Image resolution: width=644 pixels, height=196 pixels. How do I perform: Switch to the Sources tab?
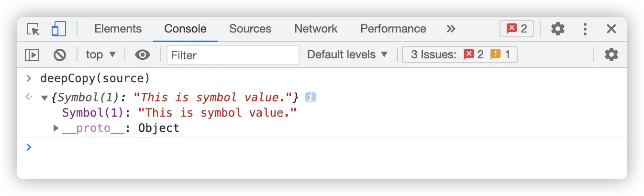(x=250, y=29)
